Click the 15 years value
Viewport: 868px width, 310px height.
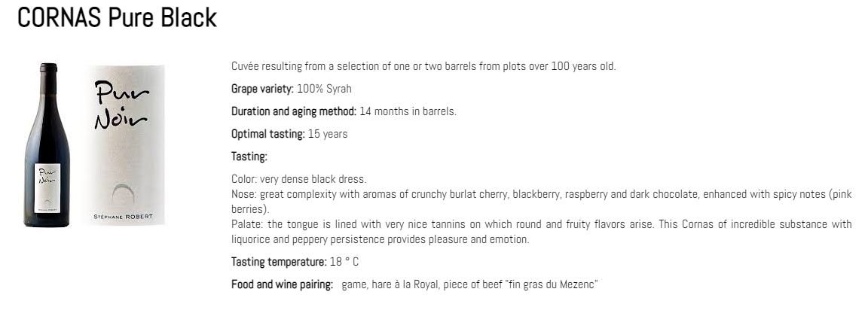click(328, 134)
